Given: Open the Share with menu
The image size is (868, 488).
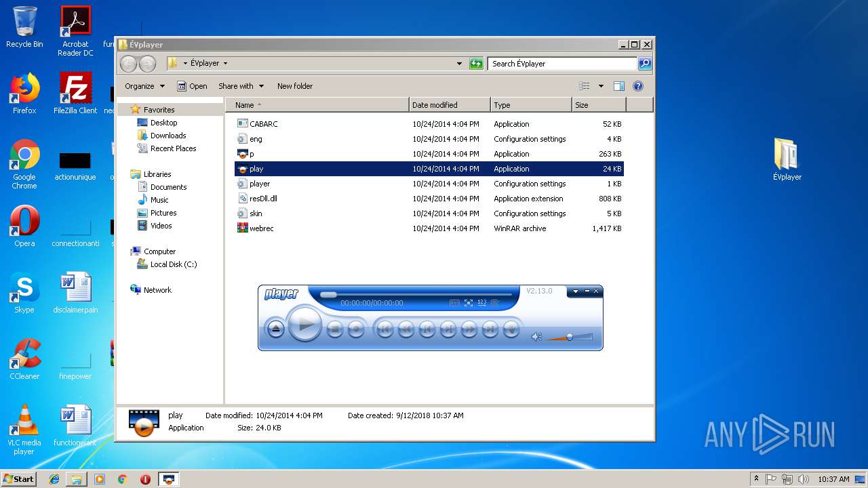Looking at the screenshot, I should 240,86.
